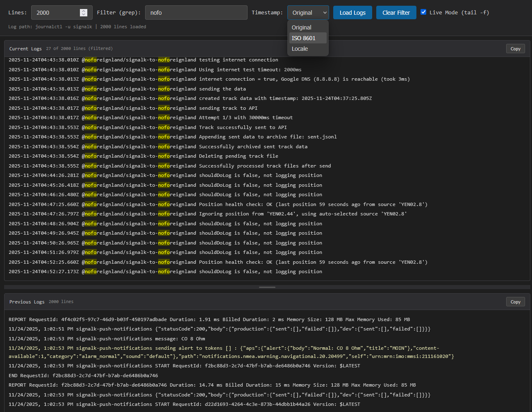Increment the Lines value with up arrow
Viewport: 532px width, 412px height.
coord(84,11)
